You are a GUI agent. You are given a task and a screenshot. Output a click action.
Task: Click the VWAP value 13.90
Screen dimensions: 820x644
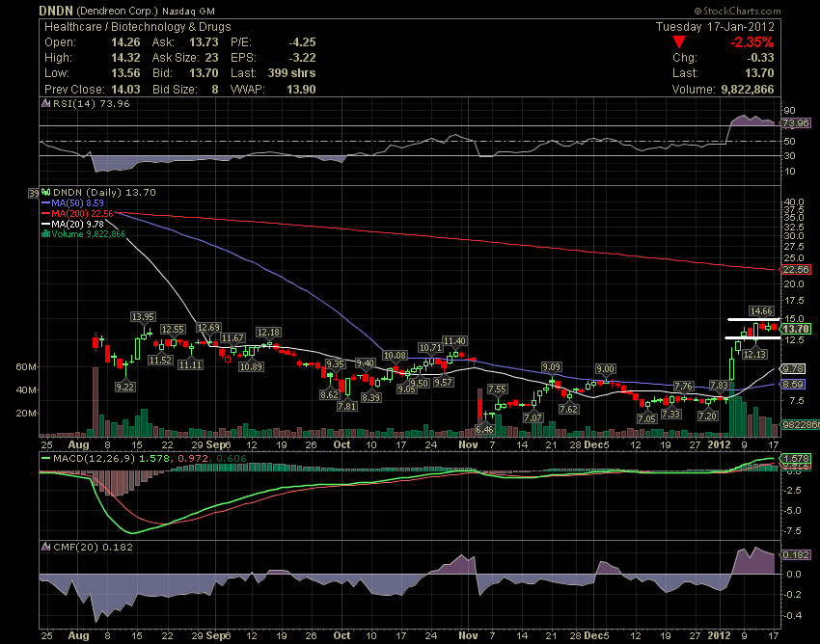[301, 90]
